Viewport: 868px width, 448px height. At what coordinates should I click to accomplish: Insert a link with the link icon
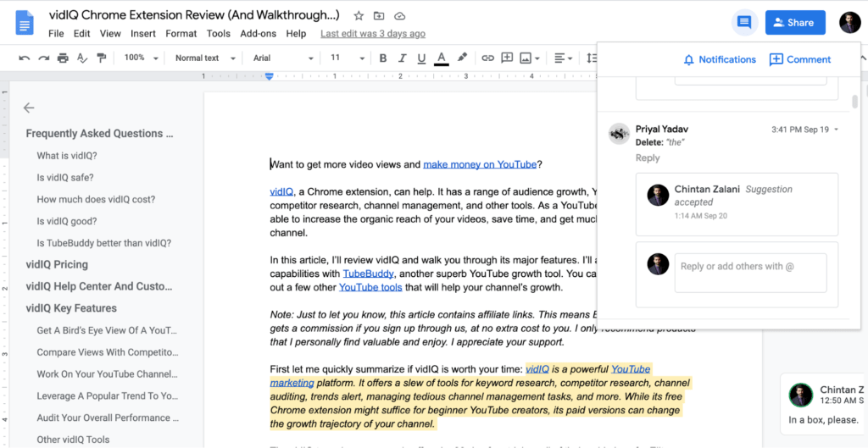coord(487,58)
